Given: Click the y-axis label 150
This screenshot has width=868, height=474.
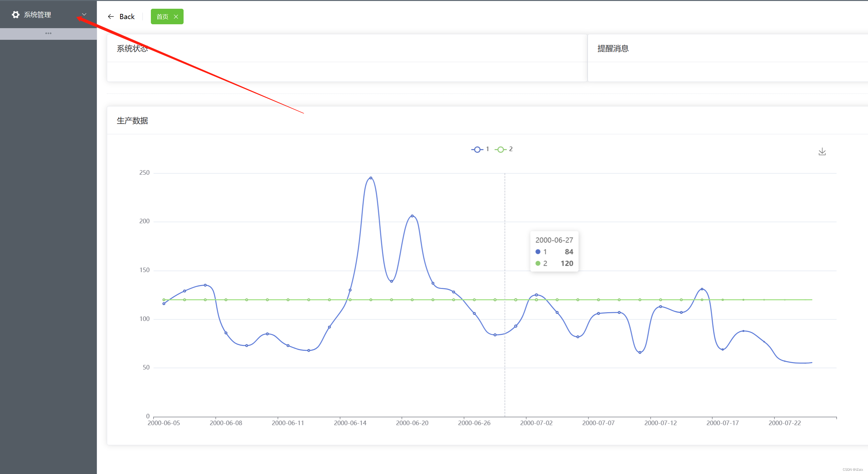Looking at the screenshot, I should pyautogui.click(x=144, y=270).
